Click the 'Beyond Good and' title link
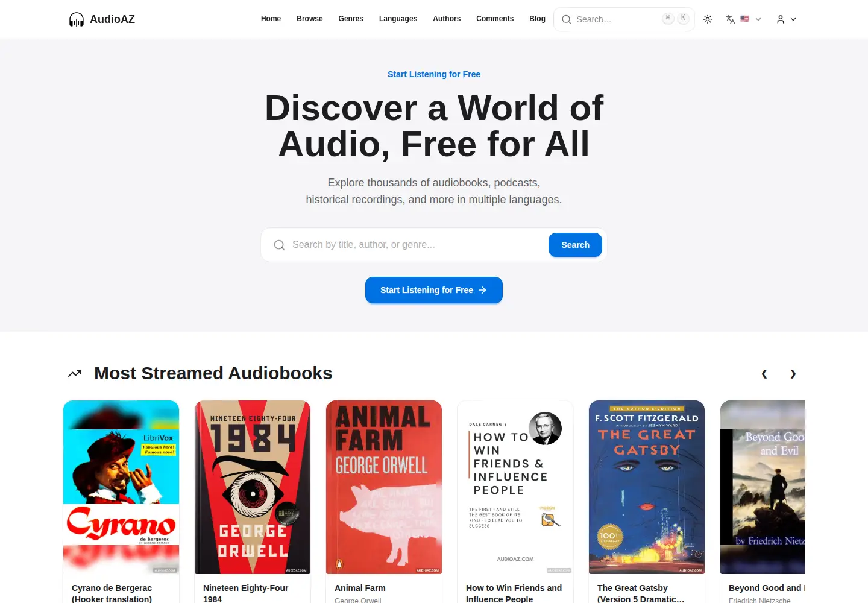Image resolution: width=868 pixels, height=603 pixels. 767,588
